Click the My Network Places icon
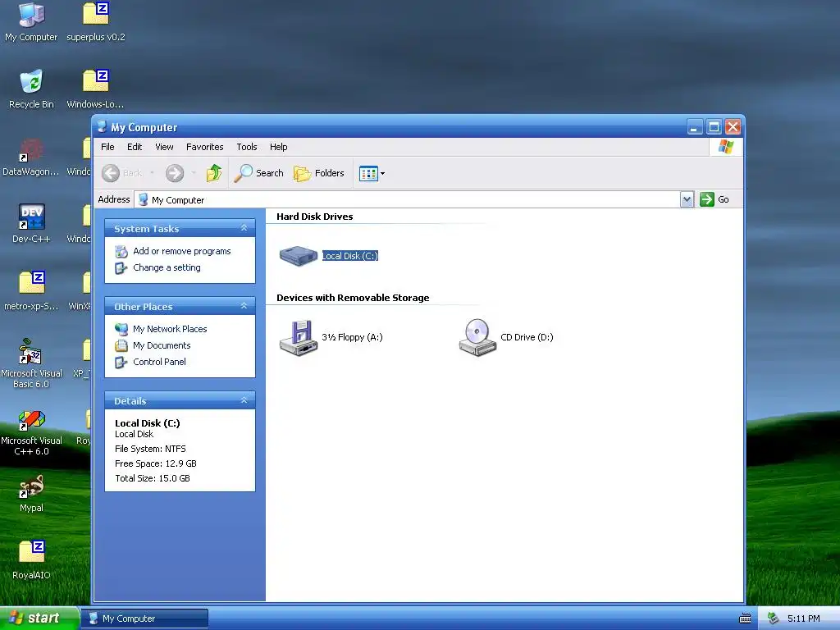840x630 pixels. 121,329
